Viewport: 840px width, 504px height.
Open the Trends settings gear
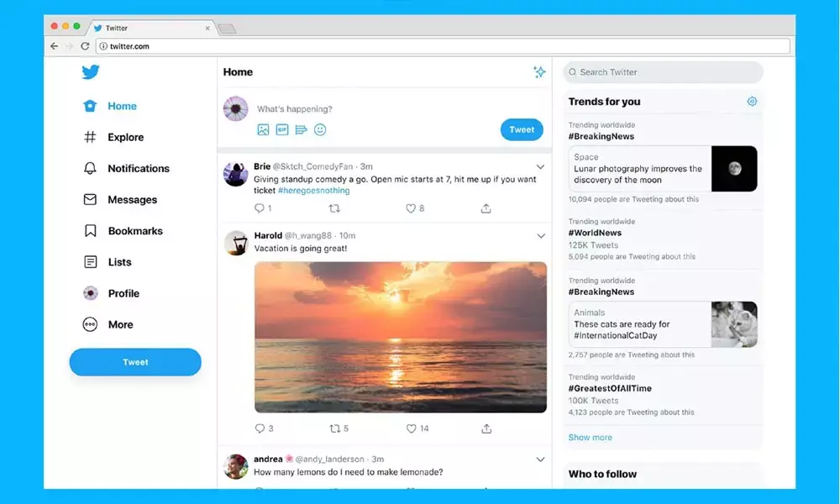[752, 101]
